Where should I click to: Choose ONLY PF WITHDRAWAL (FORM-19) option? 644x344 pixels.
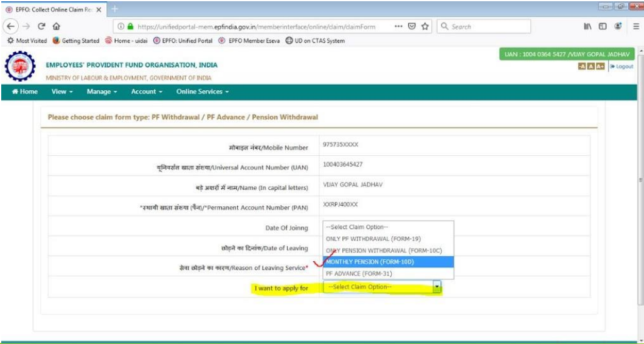388,239
